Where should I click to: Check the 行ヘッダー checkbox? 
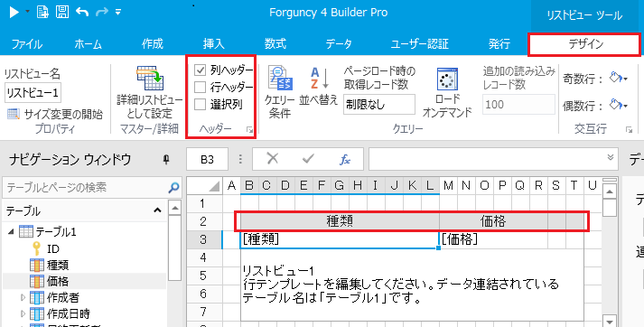[200, 87]
